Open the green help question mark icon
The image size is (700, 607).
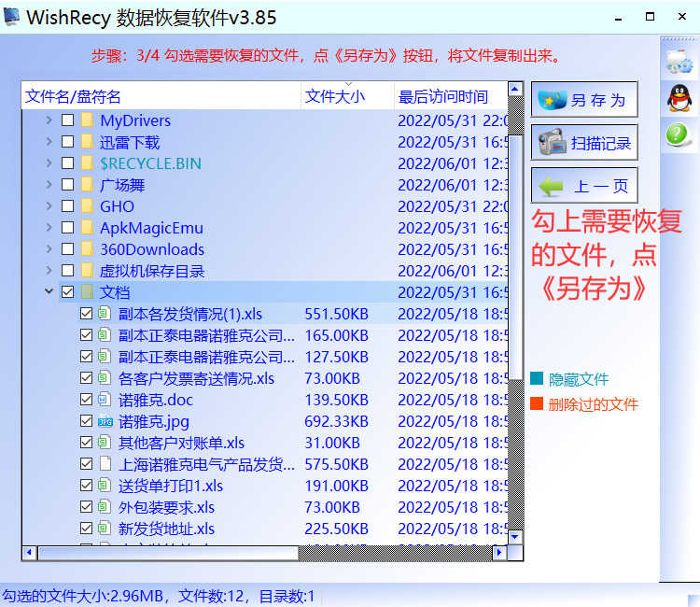[x=679, y=134]
